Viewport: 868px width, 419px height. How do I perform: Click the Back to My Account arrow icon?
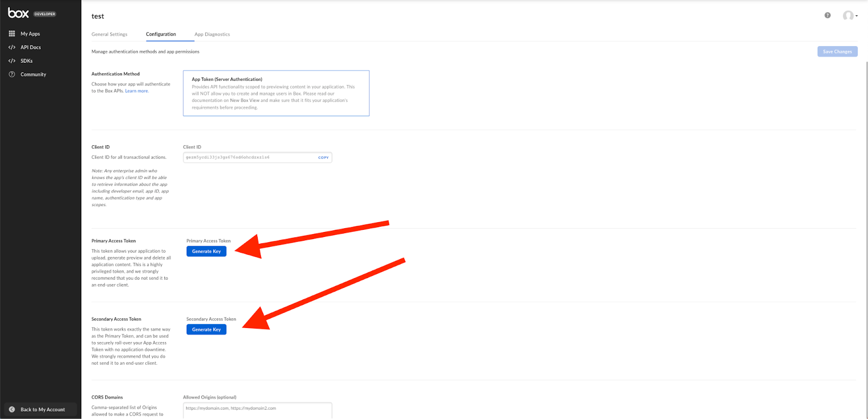tap(12, 409)
